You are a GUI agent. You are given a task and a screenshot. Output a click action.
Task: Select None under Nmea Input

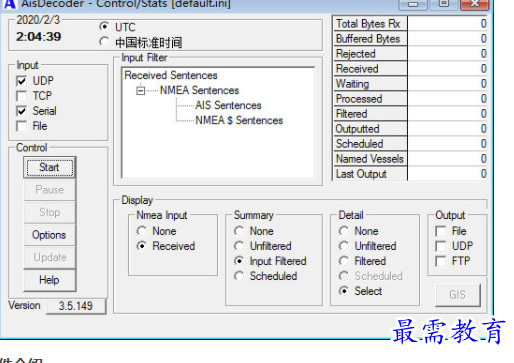tap(142, 231)
